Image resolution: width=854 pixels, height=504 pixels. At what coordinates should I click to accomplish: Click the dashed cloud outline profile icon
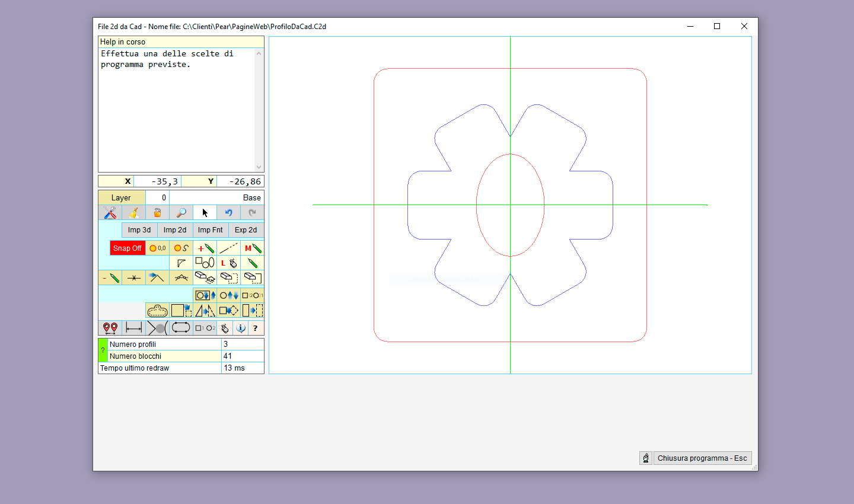(157, 310)
